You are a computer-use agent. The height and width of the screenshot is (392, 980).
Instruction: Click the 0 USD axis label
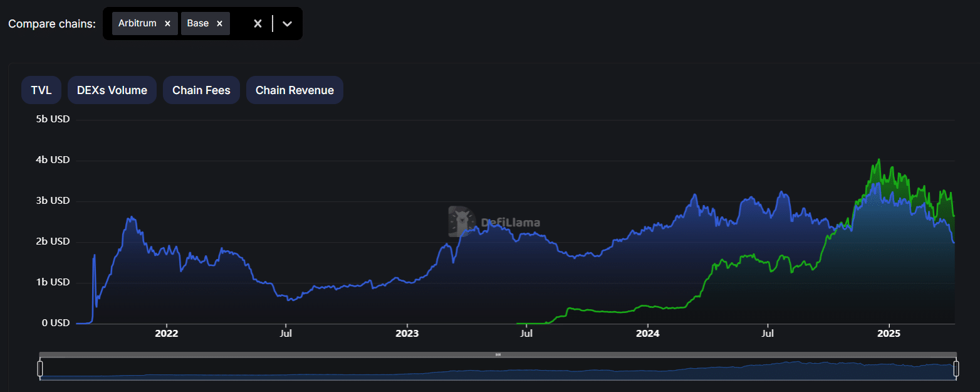click(56, 323)
